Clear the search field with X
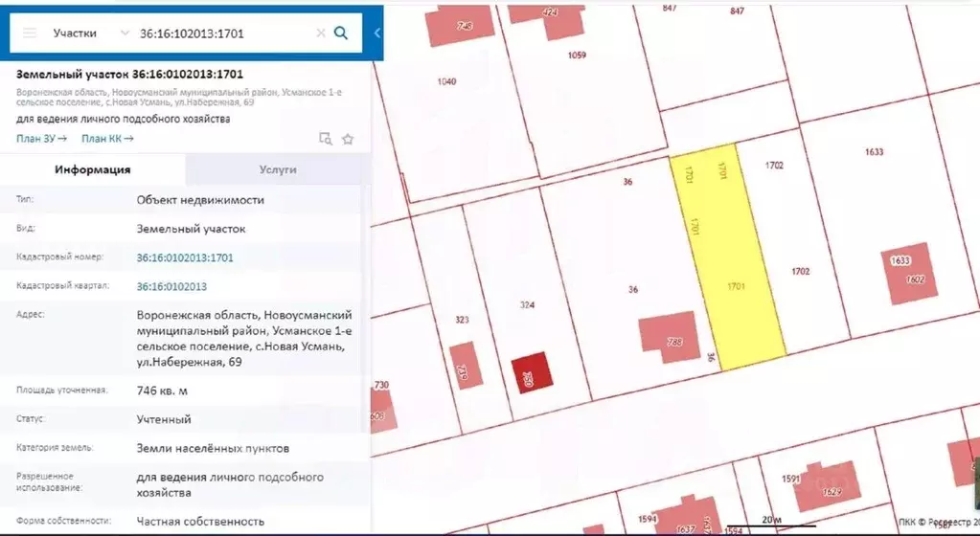 point(321,33)
